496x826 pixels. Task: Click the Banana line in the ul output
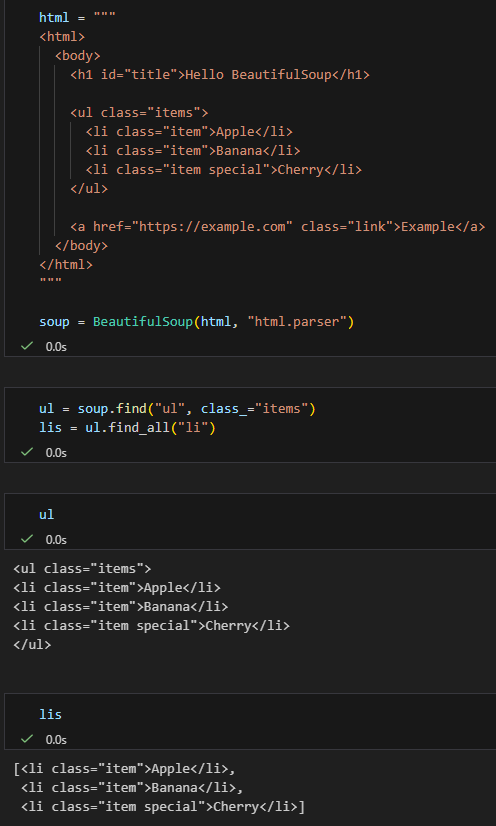[x=121, y=607]
